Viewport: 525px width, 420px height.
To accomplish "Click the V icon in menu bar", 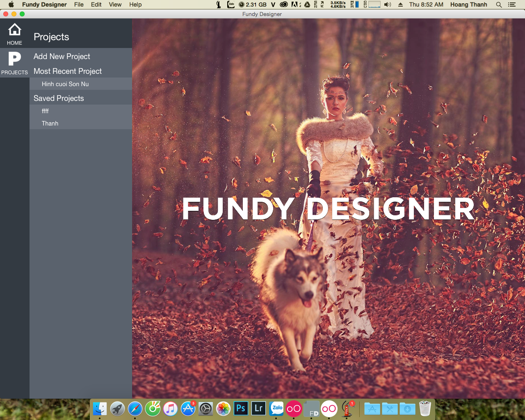I will tap(273, 5).
